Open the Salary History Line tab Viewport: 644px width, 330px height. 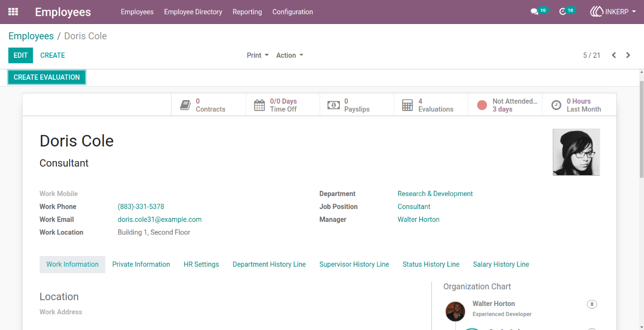(x=501, y=264)
